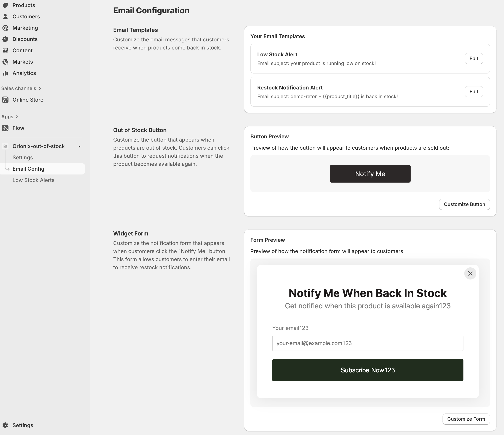Screen dimensions: 504x435
Task: Expand the Apps section chevron
Action: click(17, 117)
